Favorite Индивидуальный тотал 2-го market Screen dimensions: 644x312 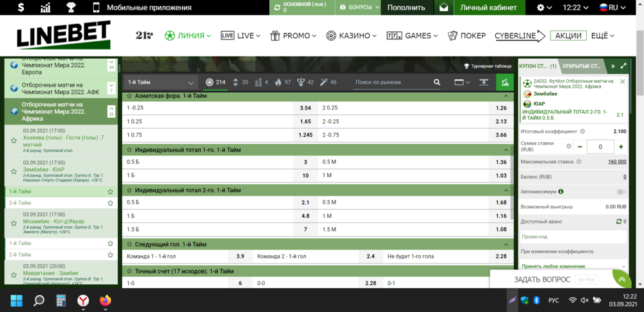129,190
